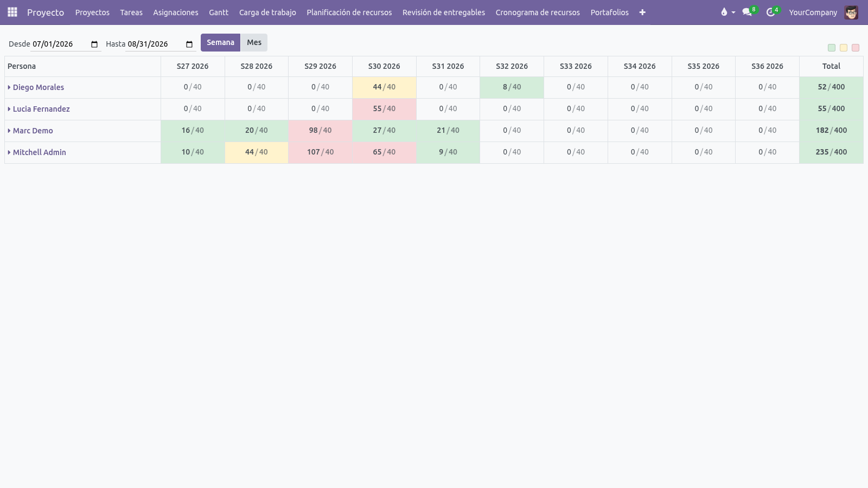Open the apps grid home menu

tap(12, 12)
